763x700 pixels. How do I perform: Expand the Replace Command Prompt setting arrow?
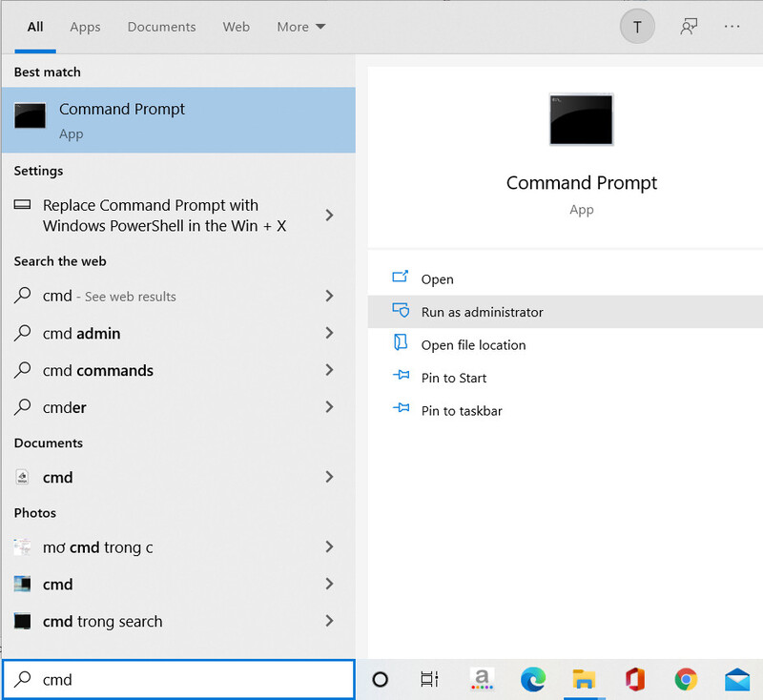[x=329, y=215]
